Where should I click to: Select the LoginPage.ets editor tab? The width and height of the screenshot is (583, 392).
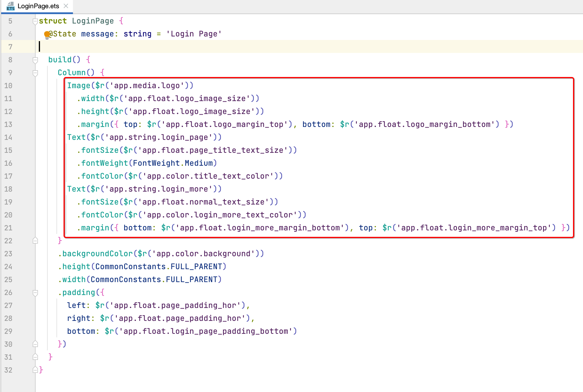38,6
